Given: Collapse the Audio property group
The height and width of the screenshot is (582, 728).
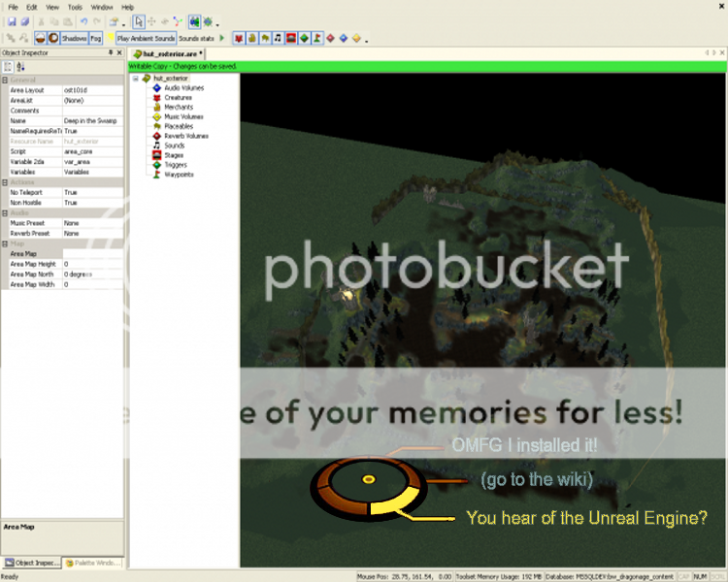Looking at the screenshot, I should pos(5,213).
